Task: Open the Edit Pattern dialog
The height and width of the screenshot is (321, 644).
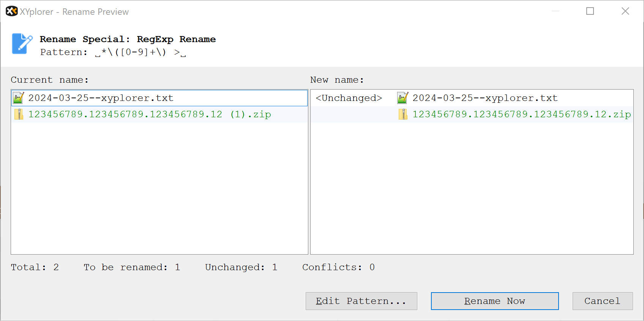Action: [x=361, y=301]
